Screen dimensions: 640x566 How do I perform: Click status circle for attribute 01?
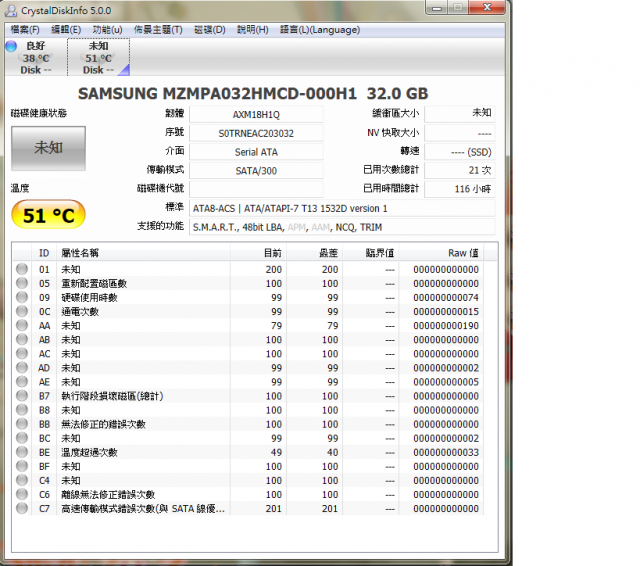point(22,269)
